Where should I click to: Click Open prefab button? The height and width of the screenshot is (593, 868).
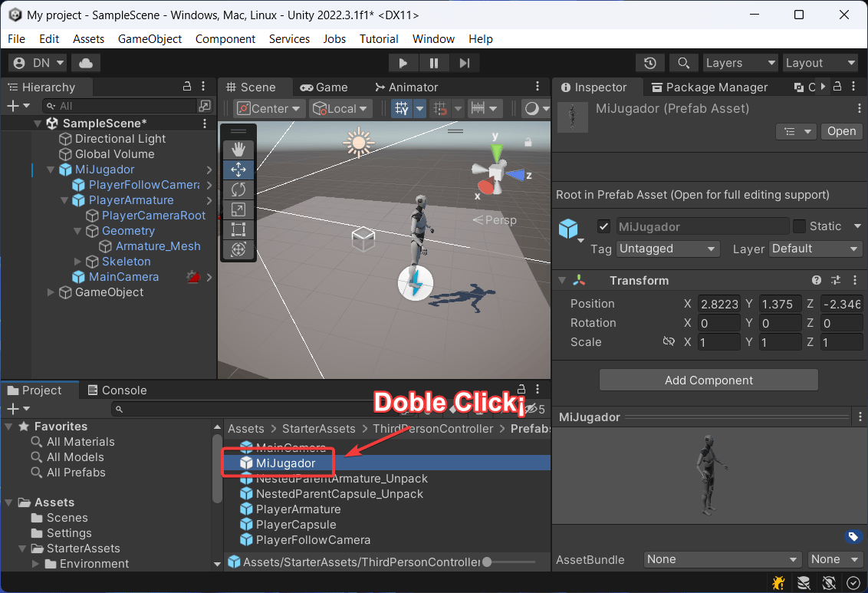point(841,131)
